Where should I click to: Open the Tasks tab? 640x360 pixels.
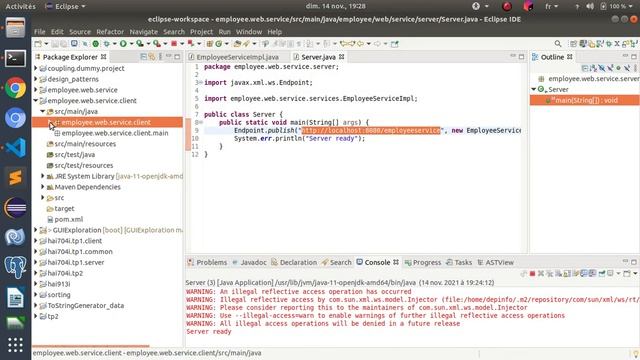(x=459, y=262)
